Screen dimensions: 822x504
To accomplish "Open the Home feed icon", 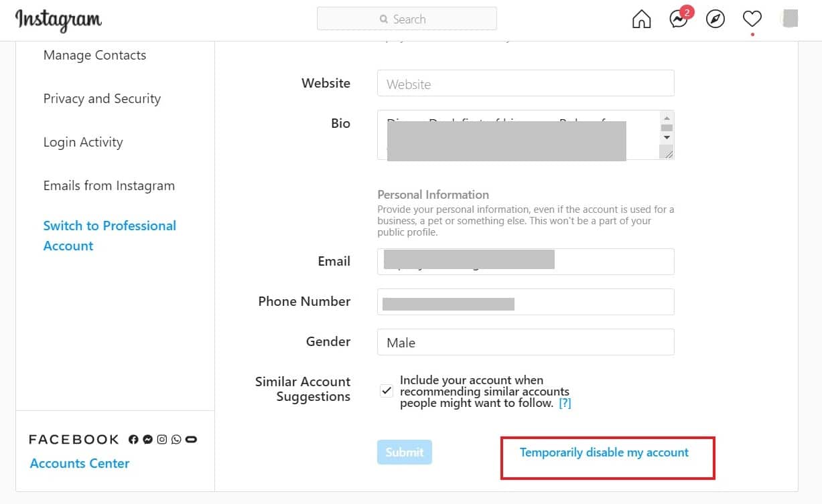I will tap(641, 19).
